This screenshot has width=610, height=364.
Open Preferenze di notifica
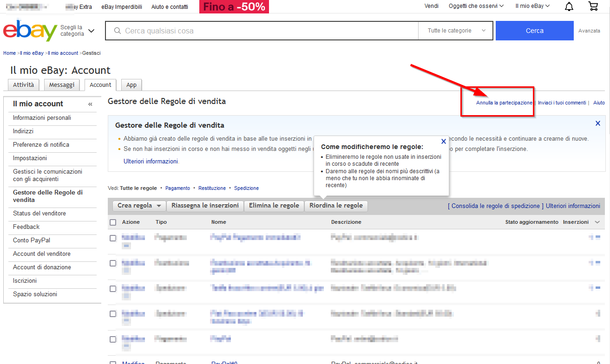(41, 145)
